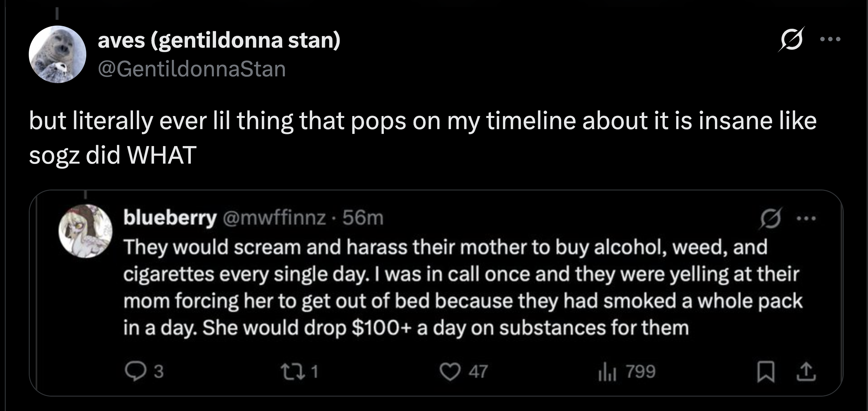The height and width of the screenshot is (411, 868).
Task: Open more options on blueberry's quoted tweet
Action: pyautogui.click(x=806, y=218)
